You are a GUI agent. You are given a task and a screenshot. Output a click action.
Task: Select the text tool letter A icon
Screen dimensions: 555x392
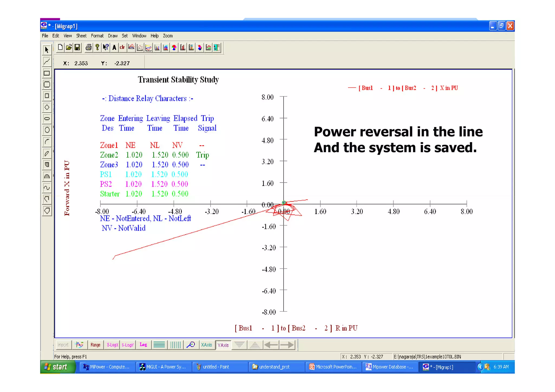(x=114, y=48)
